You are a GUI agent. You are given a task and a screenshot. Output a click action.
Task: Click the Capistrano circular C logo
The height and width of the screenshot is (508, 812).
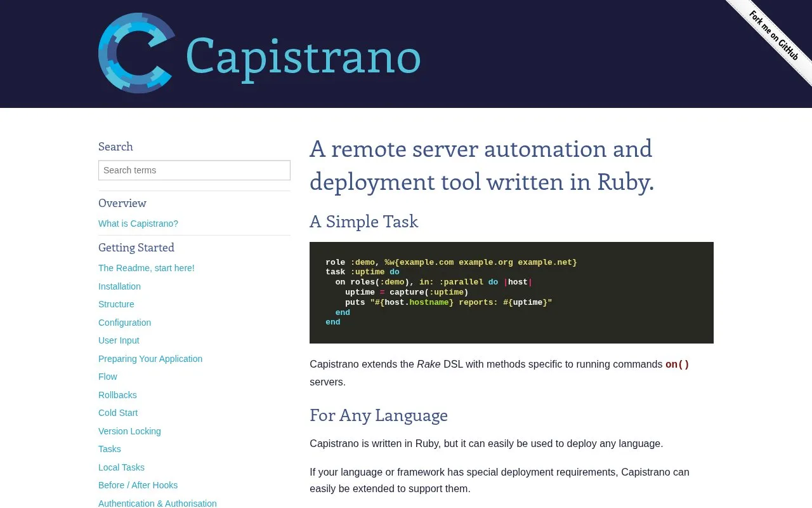(x=137, y=53)
